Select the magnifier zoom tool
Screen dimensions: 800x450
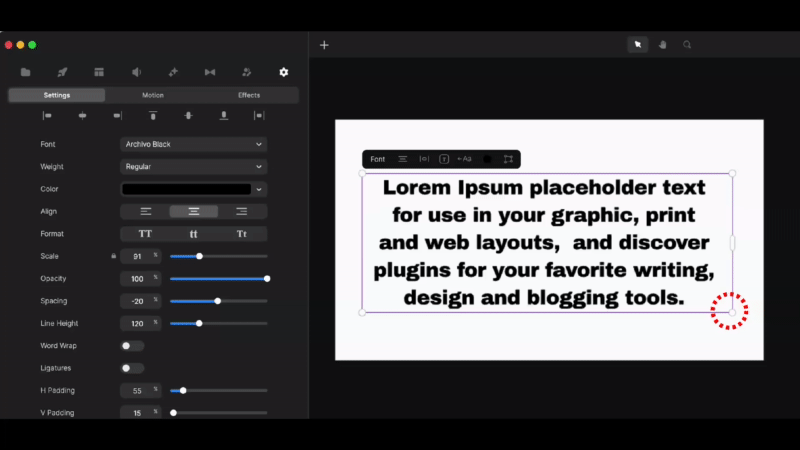[687, 45]
